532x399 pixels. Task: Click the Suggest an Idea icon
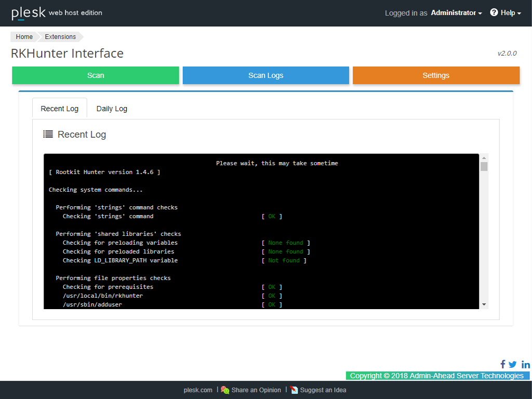point(294,390)
